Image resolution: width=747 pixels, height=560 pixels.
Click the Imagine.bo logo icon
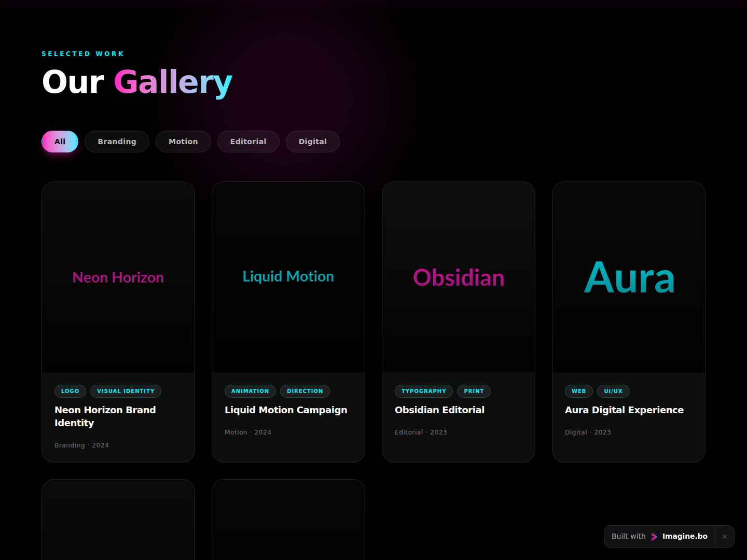point(654,537)
